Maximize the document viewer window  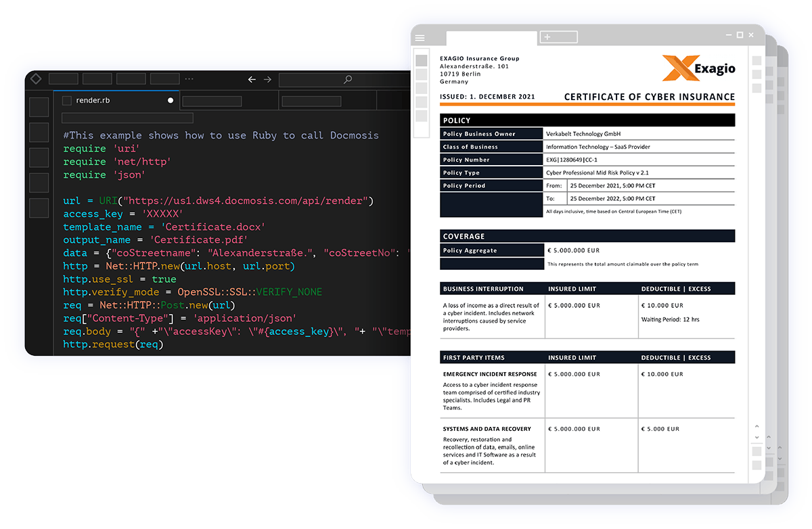pos(740,35)
